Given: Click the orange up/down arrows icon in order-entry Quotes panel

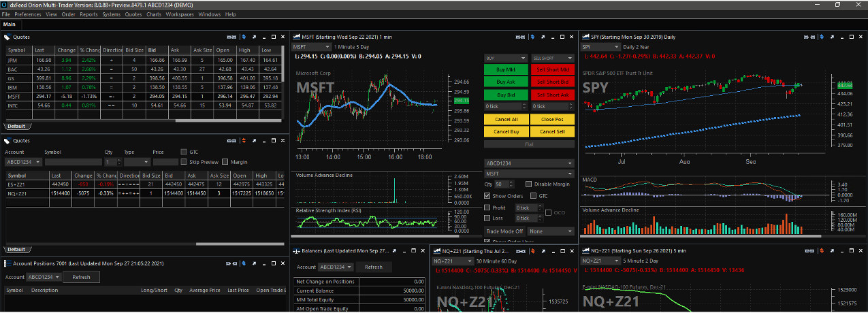Looking at the screenshot, I should pos(244,141).
